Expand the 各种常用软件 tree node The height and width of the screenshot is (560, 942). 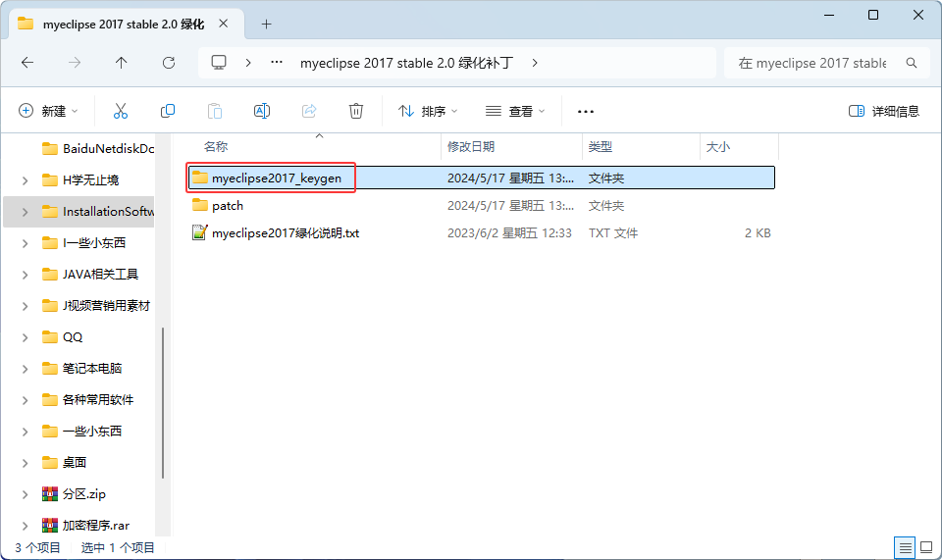(26, 400)
